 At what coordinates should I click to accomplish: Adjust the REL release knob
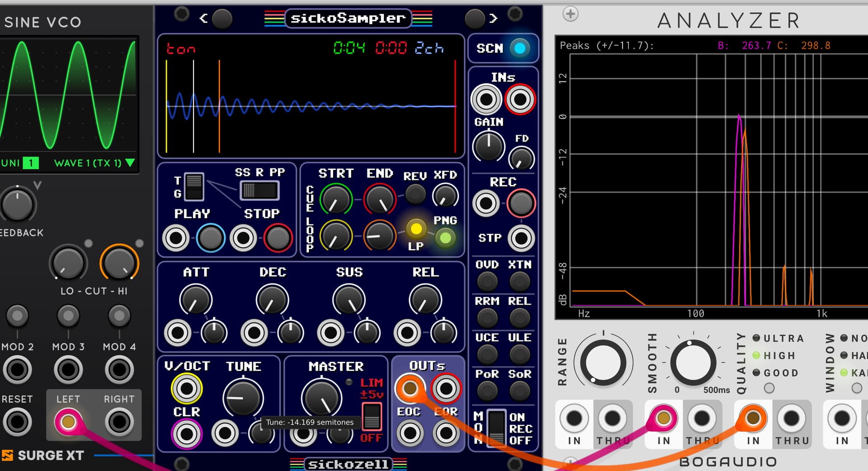tap(425, 300)
